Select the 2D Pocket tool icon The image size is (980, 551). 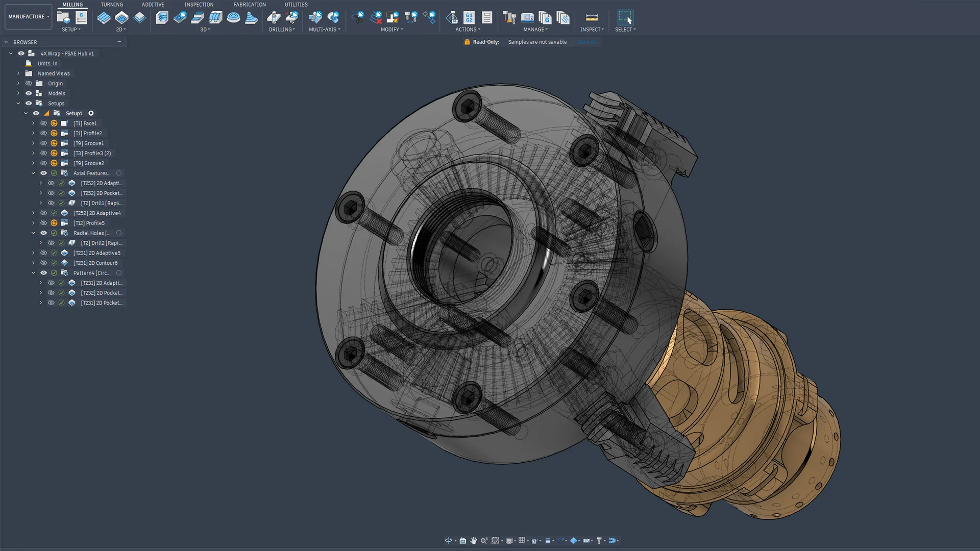point(121,17)
